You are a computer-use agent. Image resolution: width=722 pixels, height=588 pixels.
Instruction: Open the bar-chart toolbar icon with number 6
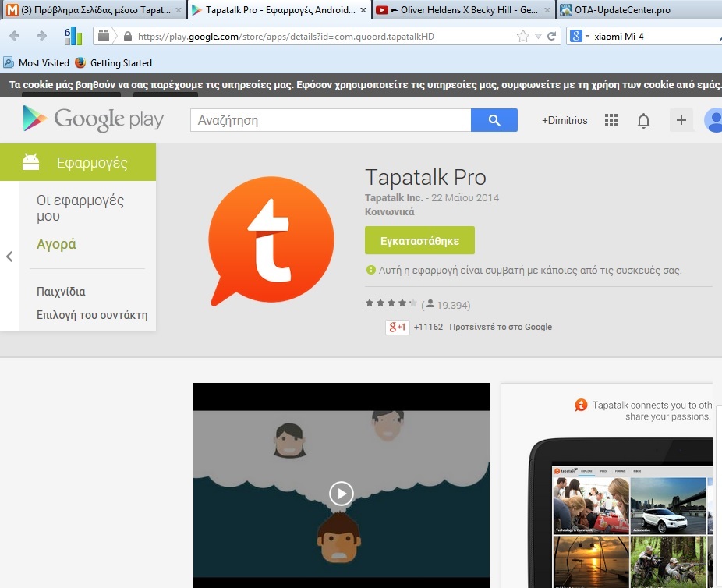(x=73, y=36)
